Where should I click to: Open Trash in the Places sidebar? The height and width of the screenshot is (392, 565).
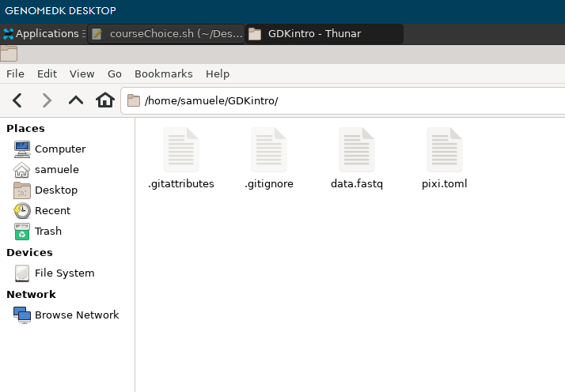coord(47,232)
